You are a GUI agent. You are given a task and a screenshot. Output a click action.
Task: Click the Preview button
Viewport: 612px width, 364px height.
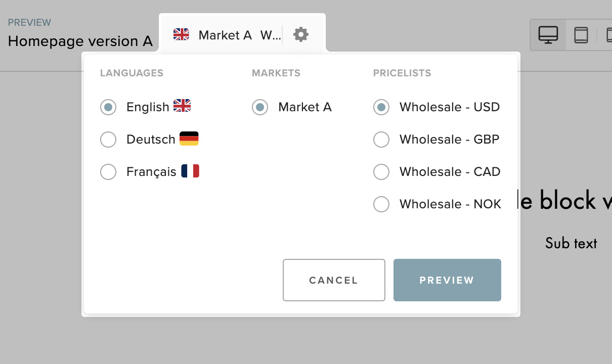coord(447,280)
